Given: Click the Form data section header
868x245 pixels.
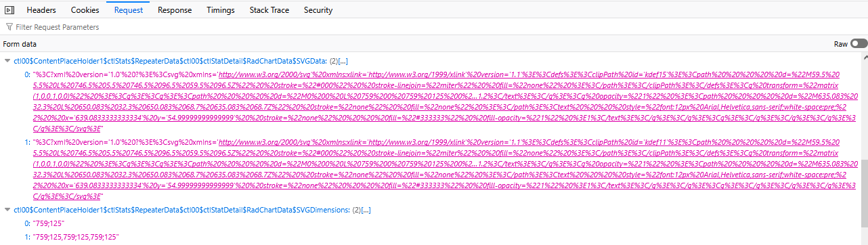Looking at the screenshot, I should pyautogui.click(x=20, y=44).
